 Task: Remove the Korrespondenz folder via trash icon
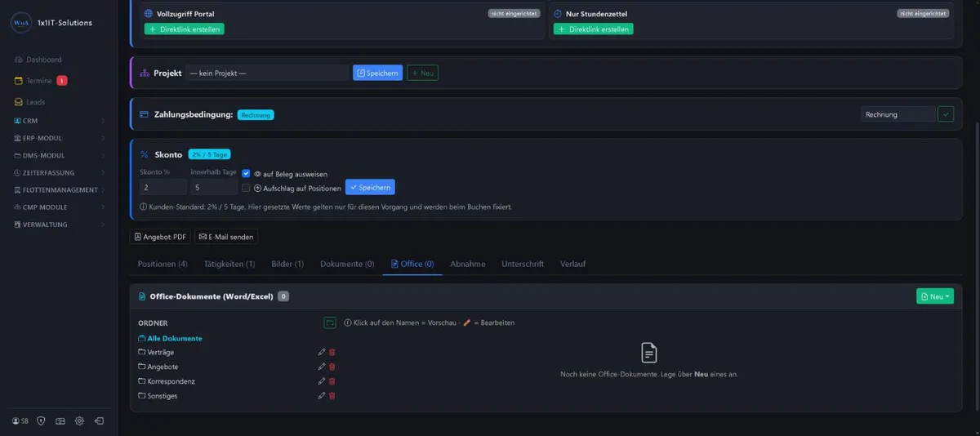332,381
